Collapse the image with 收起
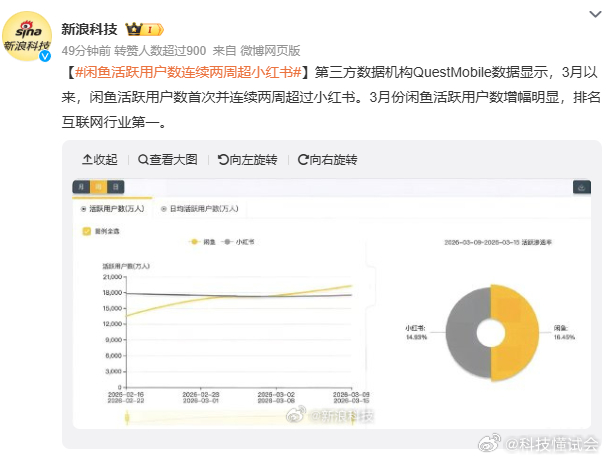The height and width of the screenshot is (460, 606). [100, 159]
